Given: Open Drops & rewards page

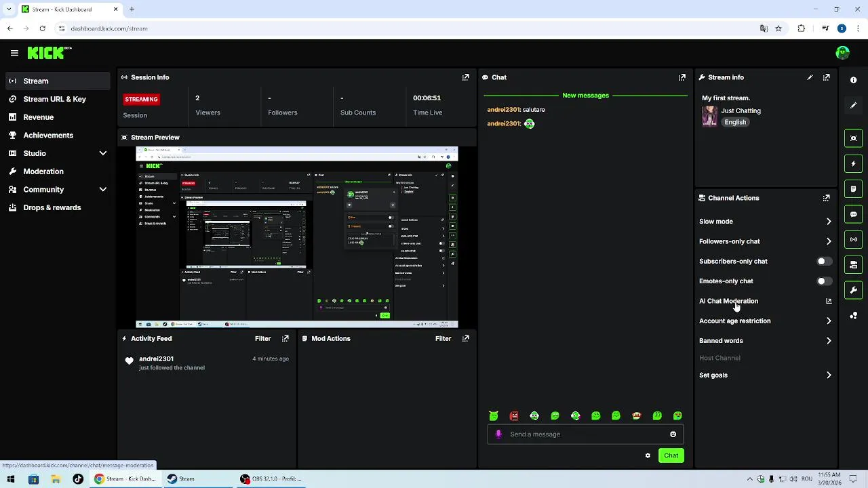Looking at the screenshot, I should click(x=58, y=207).
